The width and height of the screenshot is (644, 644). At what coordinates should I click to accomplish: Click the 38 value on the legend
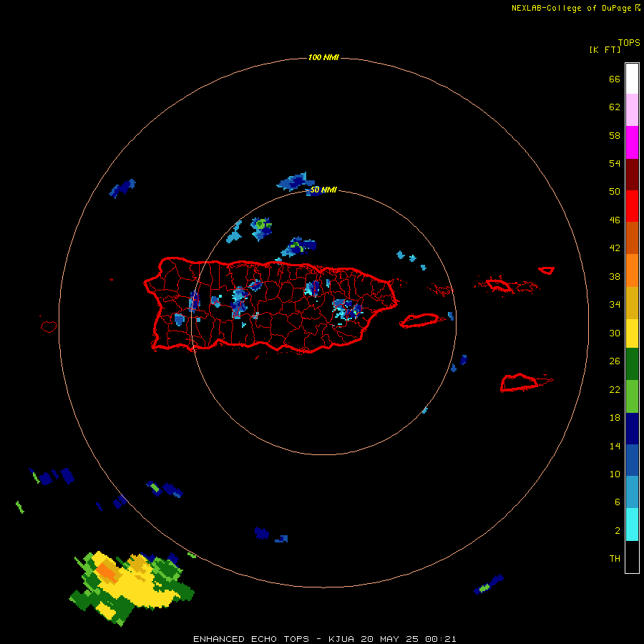pos(615,276)
